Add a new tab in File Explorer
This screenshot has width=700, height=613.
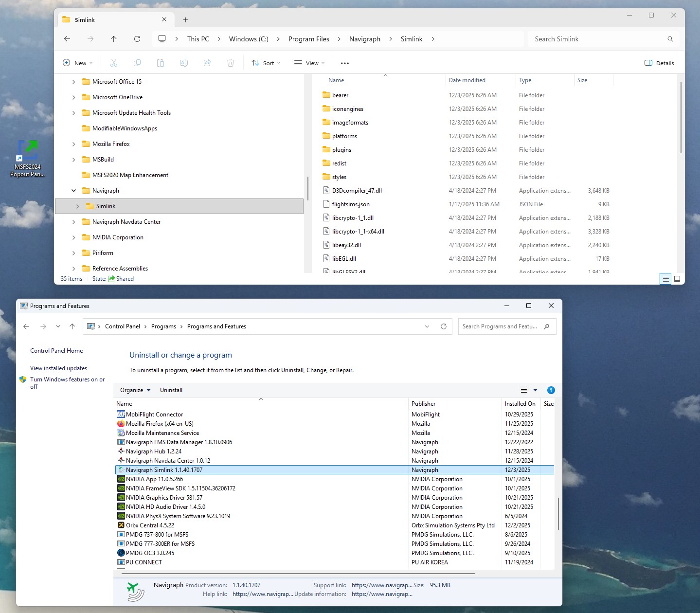tap(185, 20)
